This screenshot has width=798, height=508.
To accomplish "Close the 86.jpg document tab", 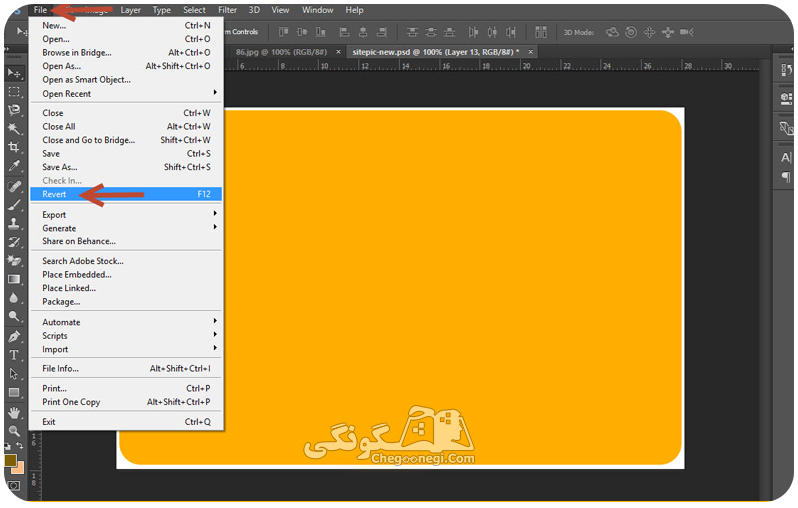I will [x=338, y=52].
